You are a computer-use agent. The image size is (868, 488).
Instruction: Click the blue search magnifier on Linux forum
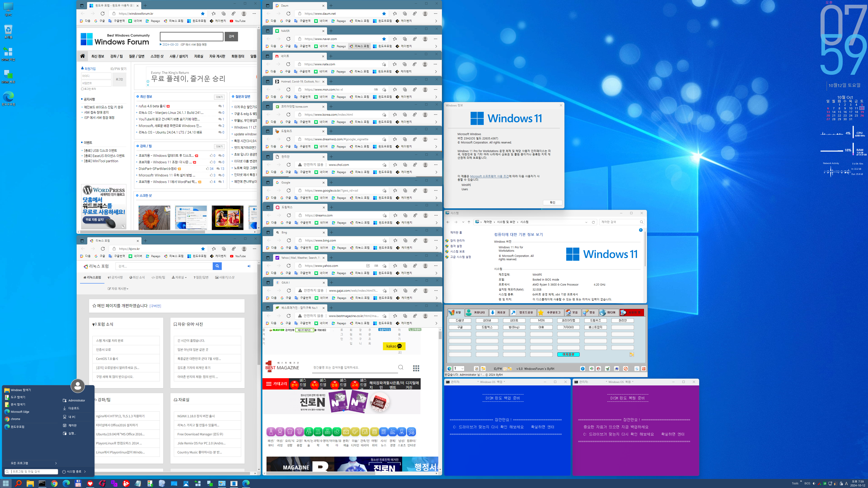coord(217,266)
